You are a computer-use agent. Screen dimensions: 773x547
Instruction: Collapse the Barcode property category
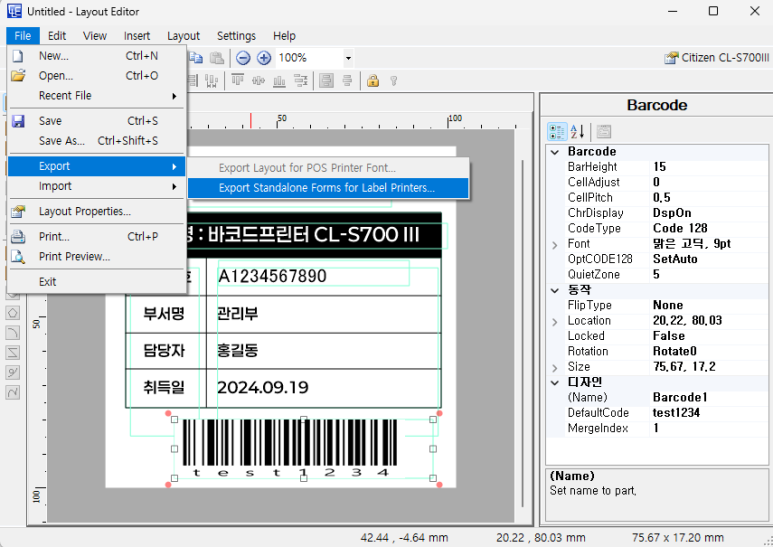pos(555,152)
